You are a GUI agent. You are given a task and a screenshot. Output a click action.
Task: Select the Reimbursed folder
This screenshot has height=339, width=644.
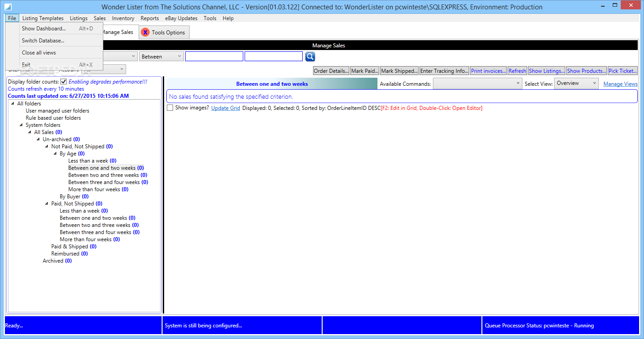[x=69, y=254]
